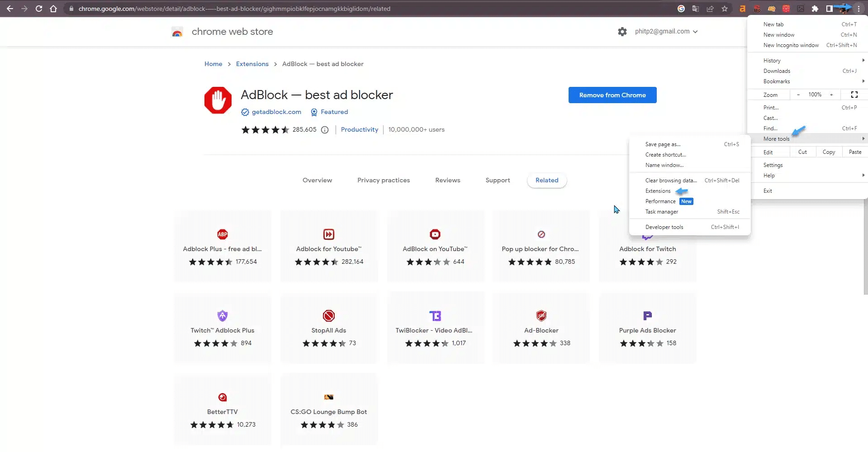
Task: Open Task manager from the submenu
Action: point(690,212)
